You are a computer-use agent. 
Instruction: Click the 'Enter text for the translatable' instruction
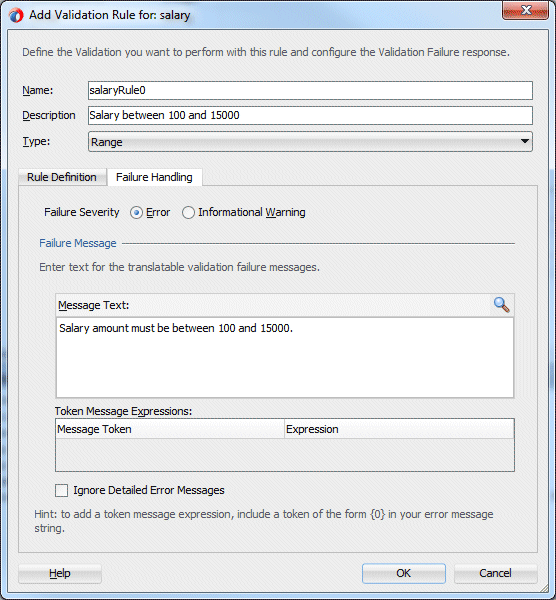pos(179,267)
